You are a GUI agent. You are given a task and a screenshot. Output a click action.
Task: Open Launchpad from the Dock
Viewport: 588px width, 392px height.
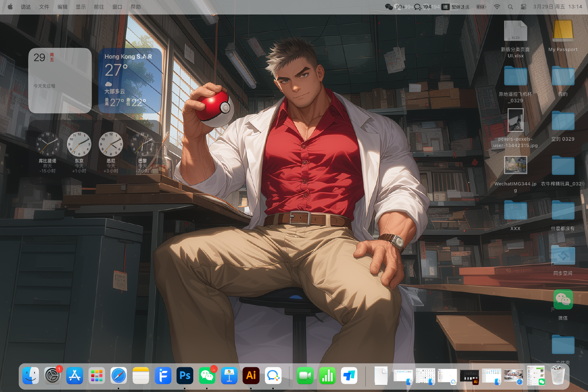coord(97,376)
